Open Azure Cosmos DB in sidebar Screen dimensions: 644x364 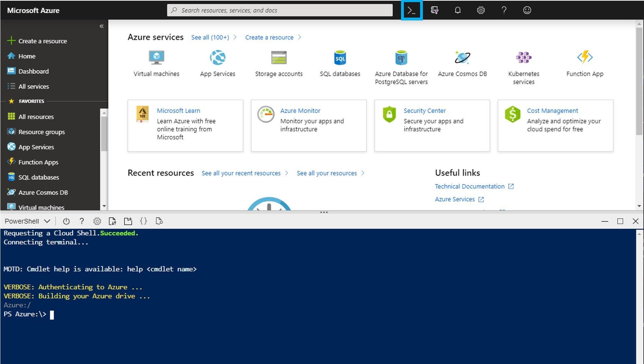[37, 192]
